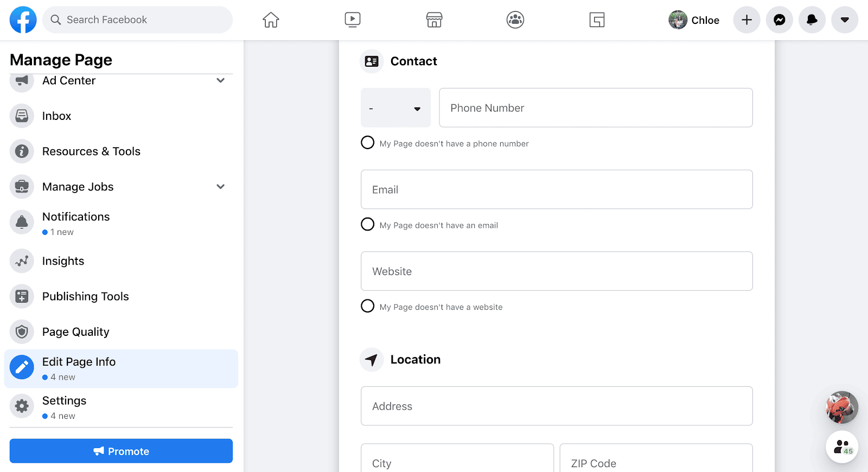
Task: Open the Watch video icon
Action: pos(353,20)
